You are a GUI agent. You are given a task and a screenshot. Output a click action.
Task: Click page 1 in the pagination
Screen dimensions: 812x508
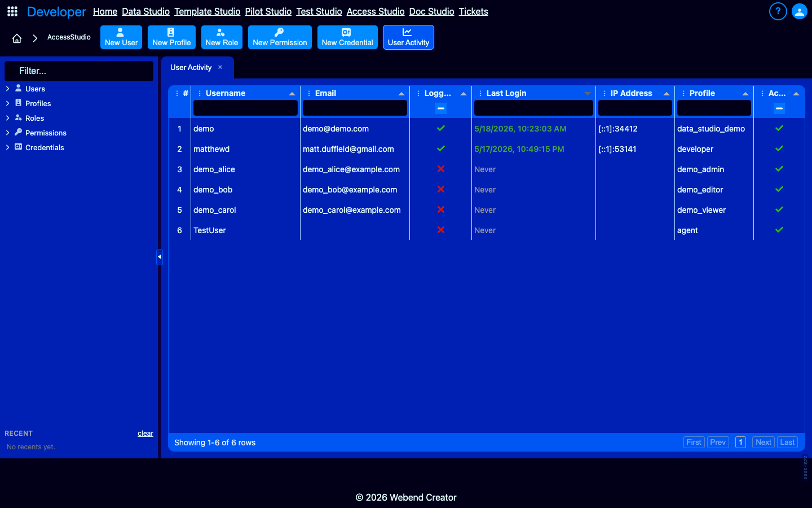740,443
